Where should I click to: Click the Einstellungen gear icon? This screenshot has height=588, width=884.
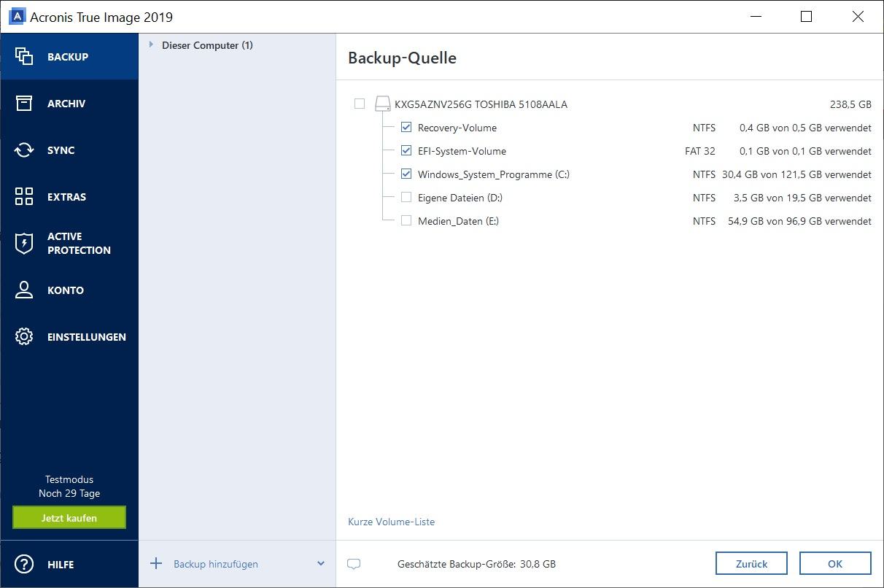[x=24, y=336]
